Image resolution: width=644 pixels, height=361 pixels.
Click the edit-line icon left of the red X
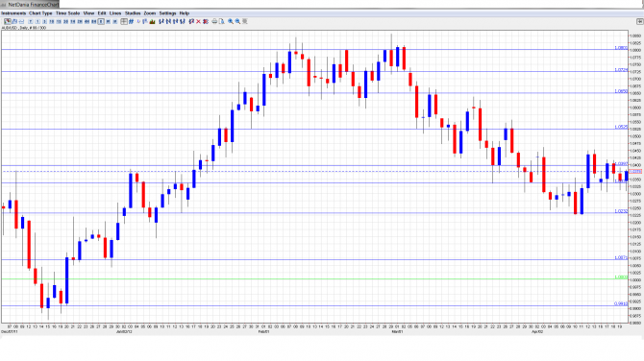(x=191, y=21)
